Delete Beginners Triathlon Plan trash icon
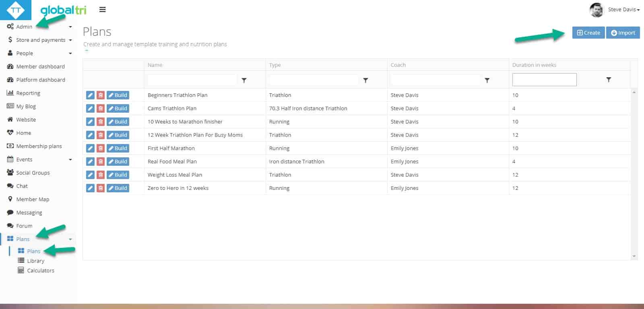Screen dimensions: 644x309 [101, 95]
